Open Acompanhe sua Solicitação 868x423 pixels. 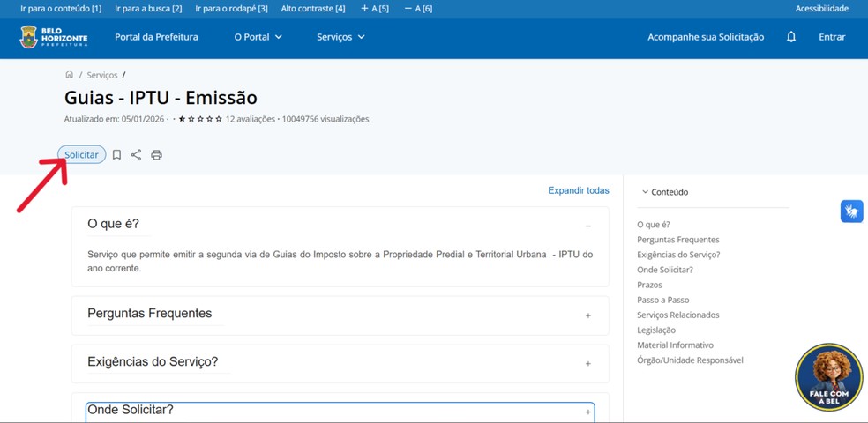pos(706,37)
